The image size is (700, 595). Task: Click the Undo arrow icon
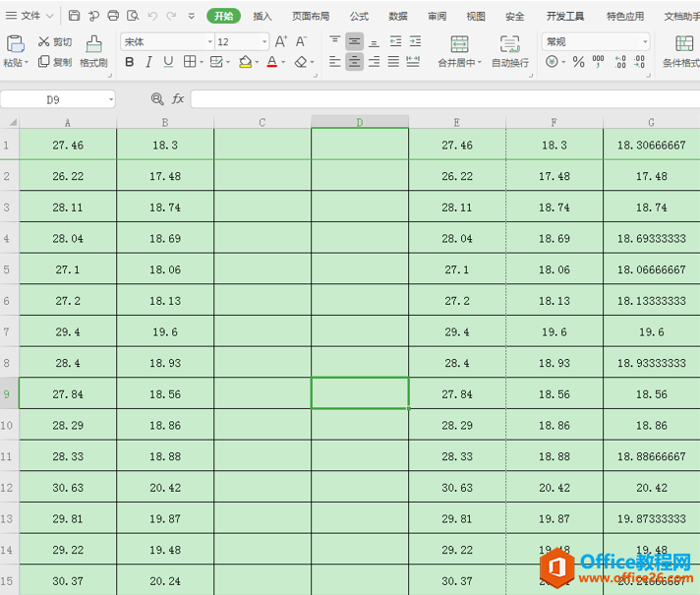click(x=152, y=16)
